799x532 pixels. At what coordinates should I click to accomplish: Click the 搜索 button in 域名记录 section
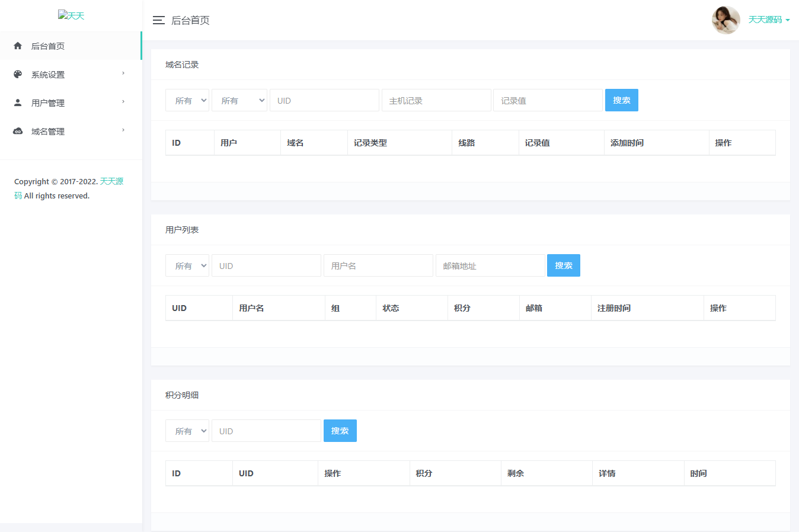pos(621,100)
